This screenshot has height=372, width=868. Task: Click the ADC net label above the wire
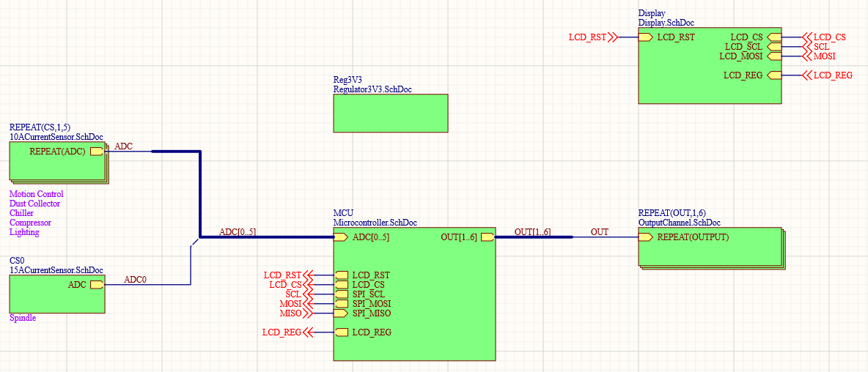[x=123, y=146]
